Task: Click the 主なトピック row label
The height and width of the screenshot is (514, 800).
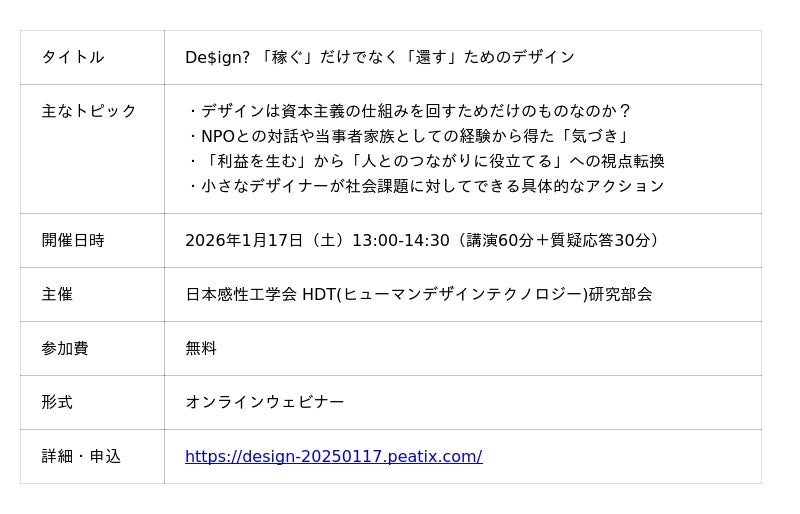Action: coord(88,111)
